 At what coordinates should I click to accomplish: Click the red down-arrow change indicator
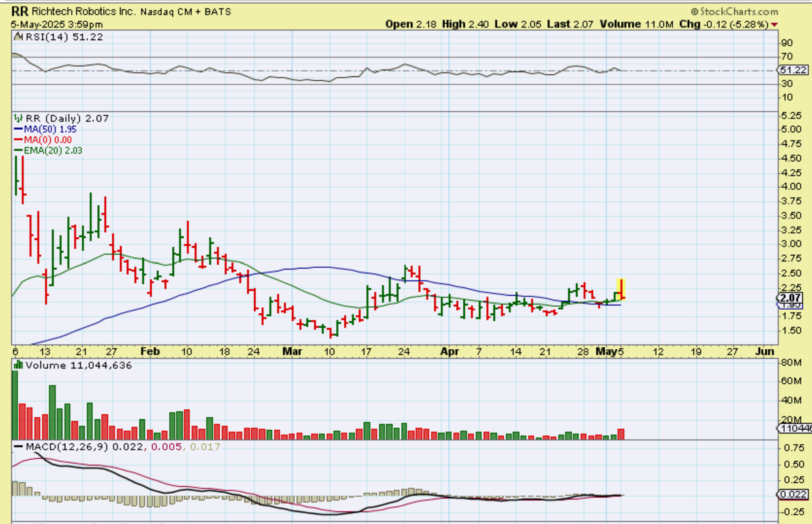tap(774, 25)
